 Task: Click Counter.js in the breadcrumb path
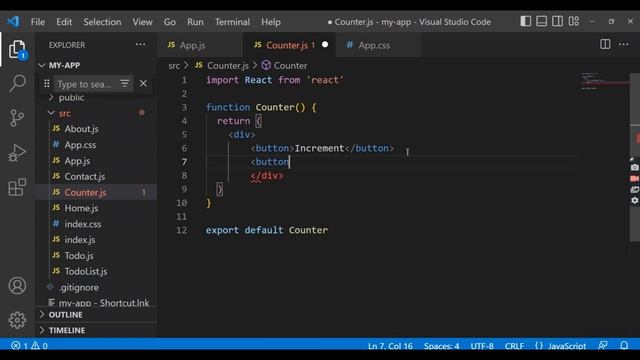228,65
